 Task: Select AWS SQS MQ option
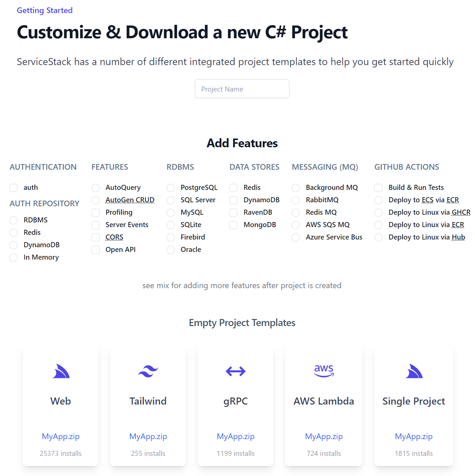(x=296, y=225)
